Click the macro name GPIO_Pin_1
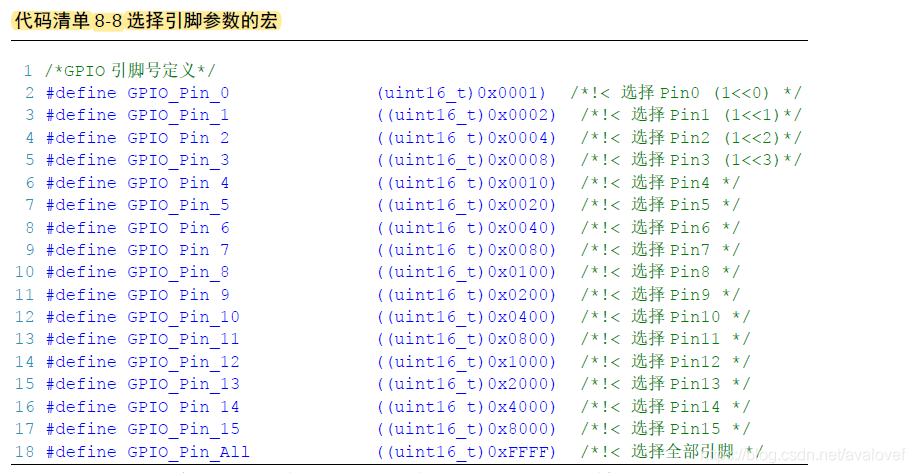Screen dimensions: 915x473 point(179,115)
